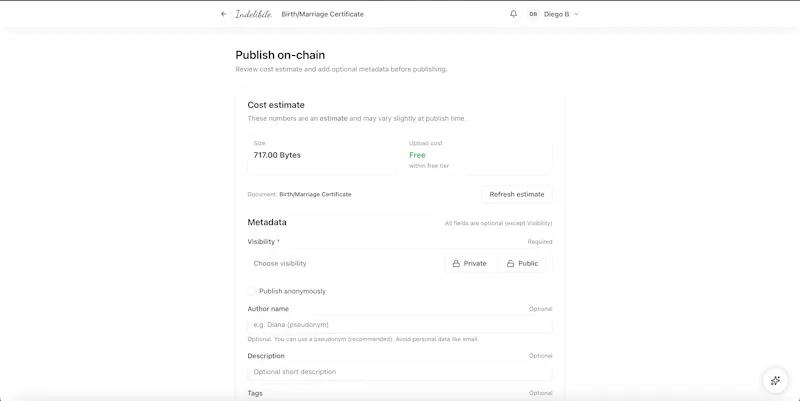Click Birth/Marriage Certificate header title
Image resolution: width=800 pixels, height=401 pixels.
(322, 14)
